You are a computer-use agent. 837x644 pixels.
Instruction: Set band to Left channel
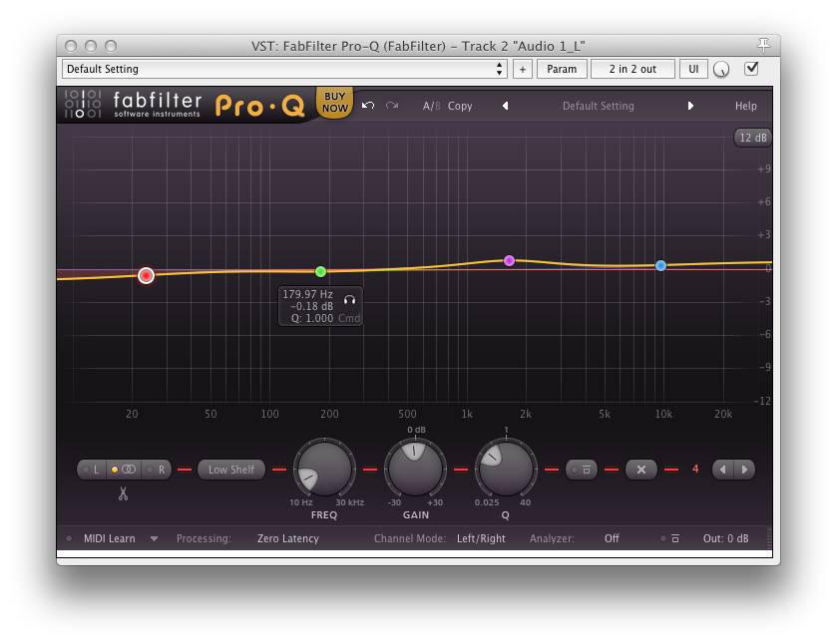pos(92,470)
